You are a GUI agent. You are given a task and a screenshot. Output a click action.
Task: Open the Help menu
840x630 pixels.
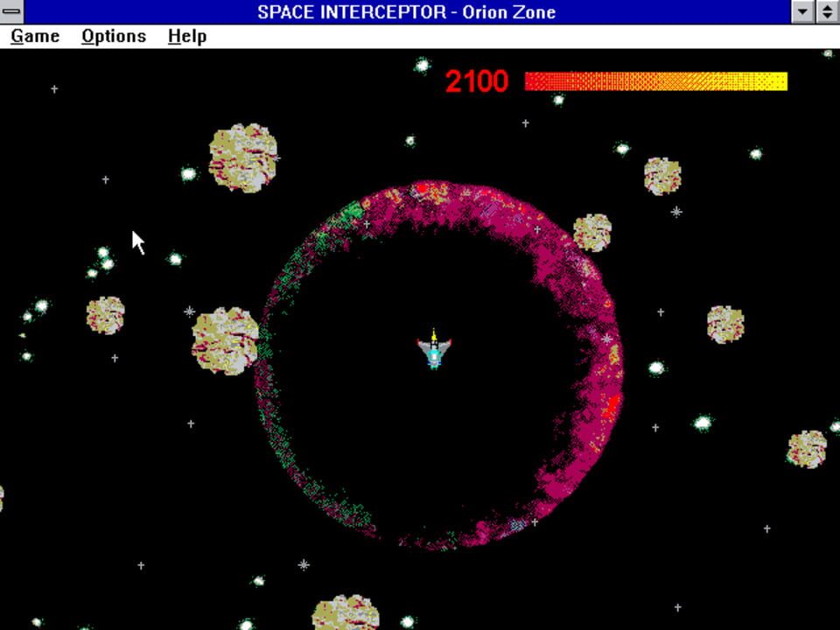[x=185, y=36]
